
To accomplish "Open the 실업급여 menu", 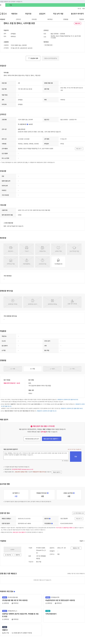I will click(42, 14).
